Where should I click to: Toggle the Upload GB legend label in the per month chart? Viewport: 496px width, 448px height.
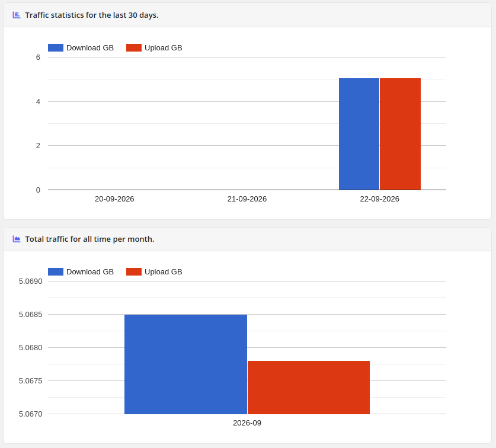coord(163,272)
